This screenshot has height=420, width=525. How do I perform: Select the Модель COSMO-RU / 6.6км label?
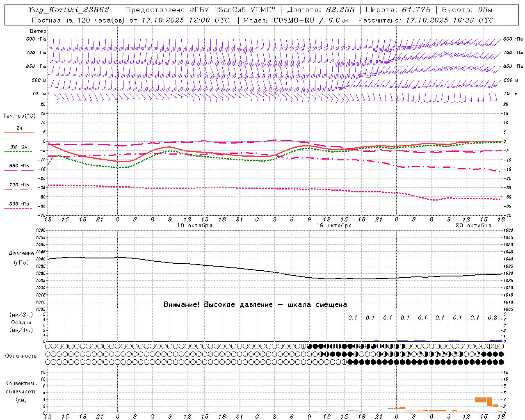click(295, 20)
